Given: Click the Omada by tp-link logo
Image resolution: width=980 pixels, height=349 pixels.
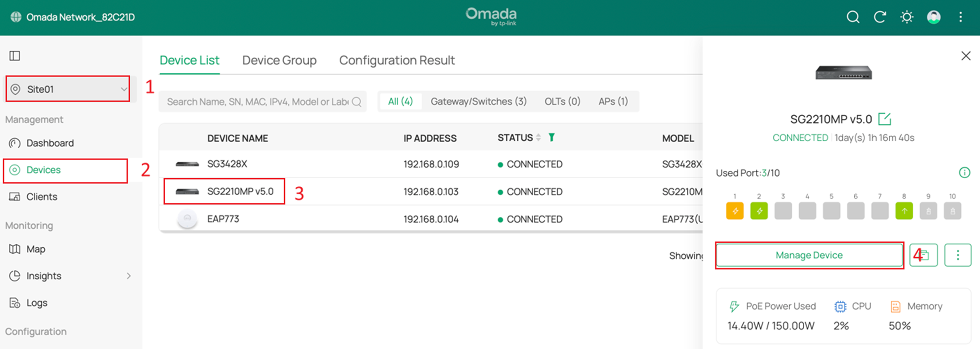Looking at the screenshot, I should (491, 17).
